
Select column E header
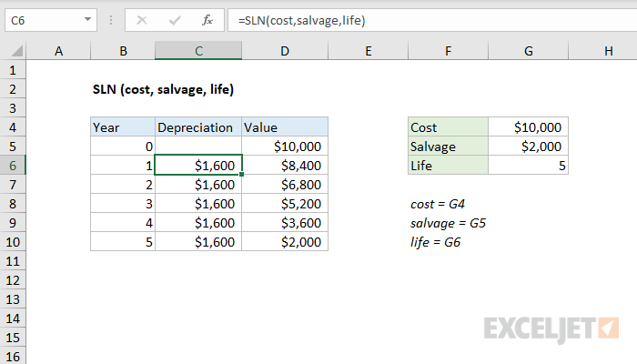tap(368, 51)
